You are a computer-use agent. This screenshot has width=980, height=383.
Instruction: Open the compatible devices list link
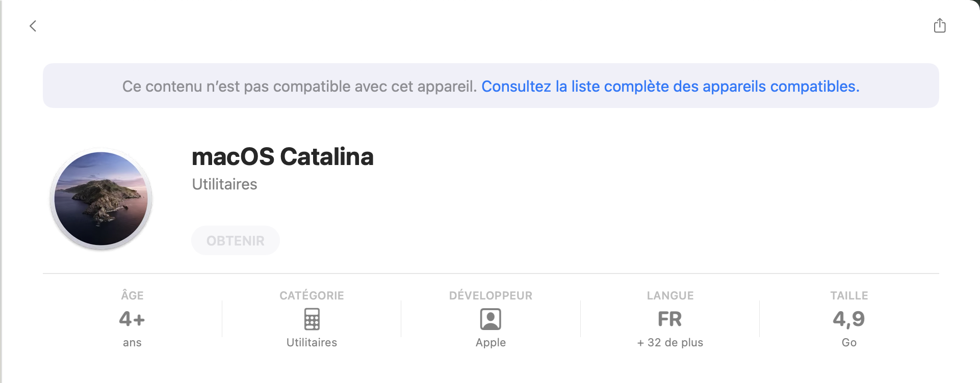(x=670, y=87)
